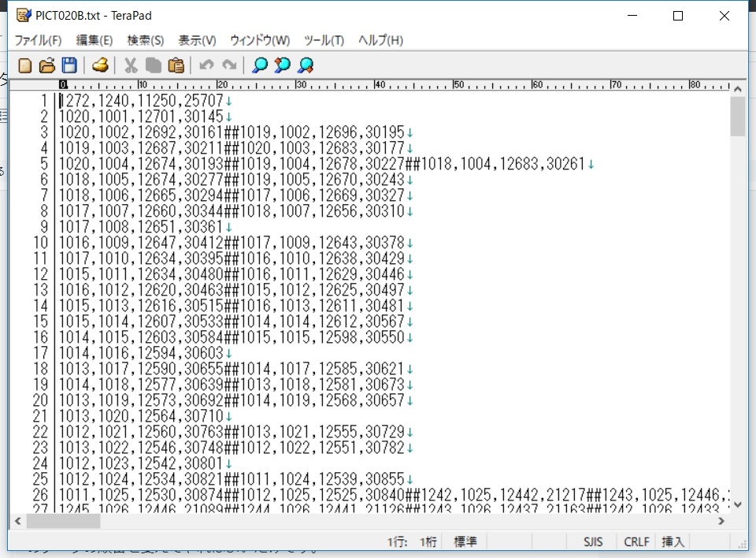This screenshot has height=558, width=756.
Task: Open the 表示(V) menu
Action: [197, 40]
